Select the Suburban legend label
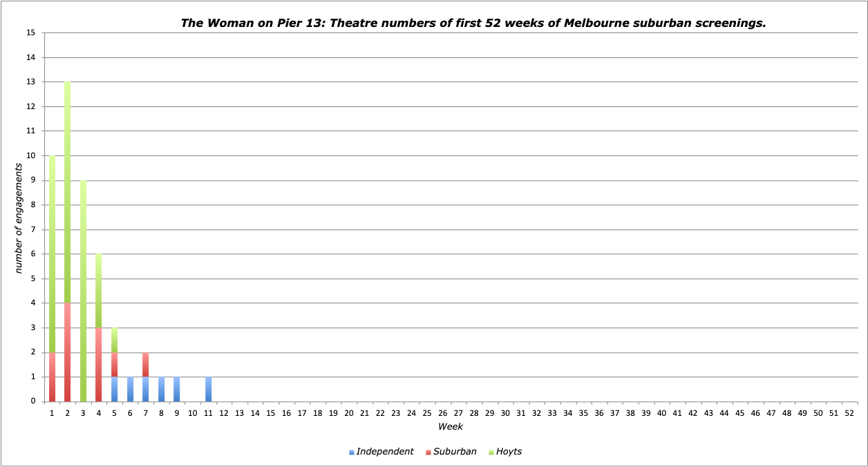This screenshot has width=868, height=467. 455,452
